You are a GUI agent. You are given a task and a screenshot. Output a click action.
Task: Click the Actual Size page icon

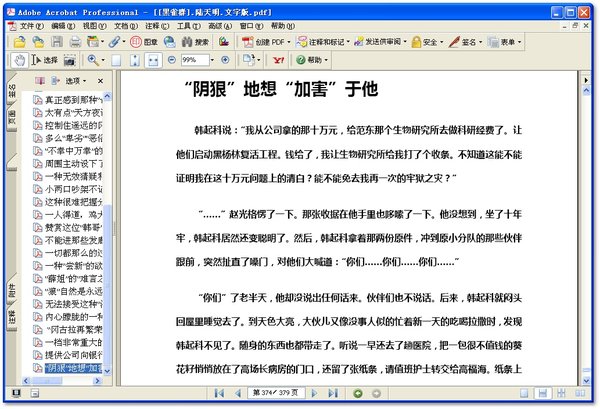click(116, 60)
